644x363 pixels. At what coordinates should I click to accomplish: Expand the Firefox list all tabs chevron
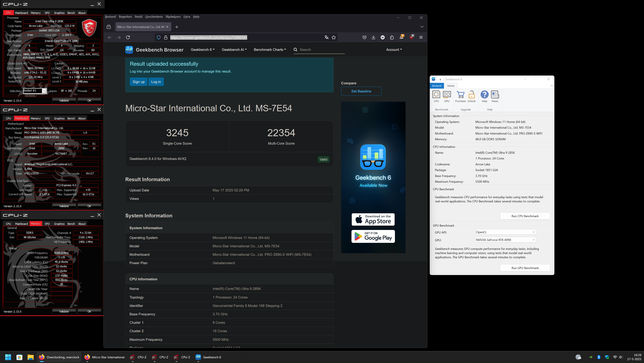pyautogui.click(x=422, y=27)
